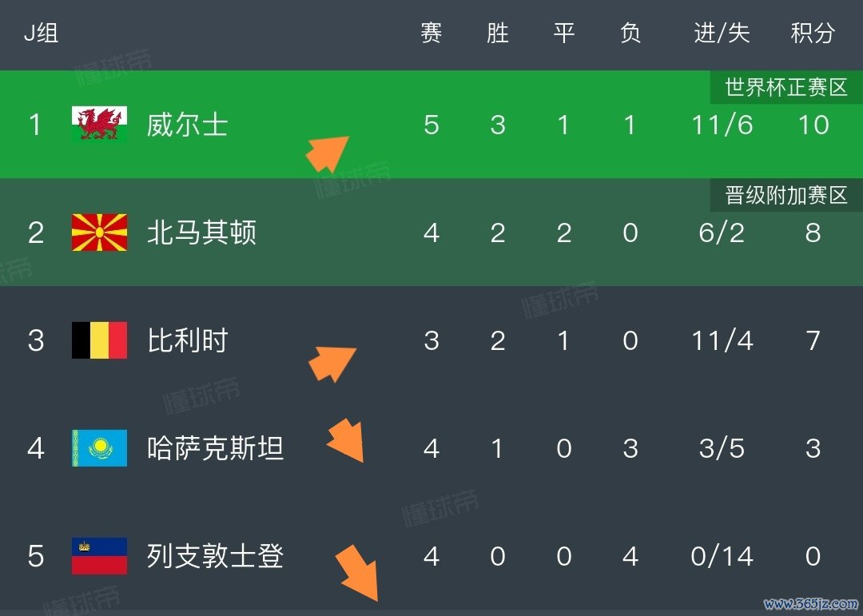Click the 进/失 column header
The image size is (863, 616).
(722, 33)
